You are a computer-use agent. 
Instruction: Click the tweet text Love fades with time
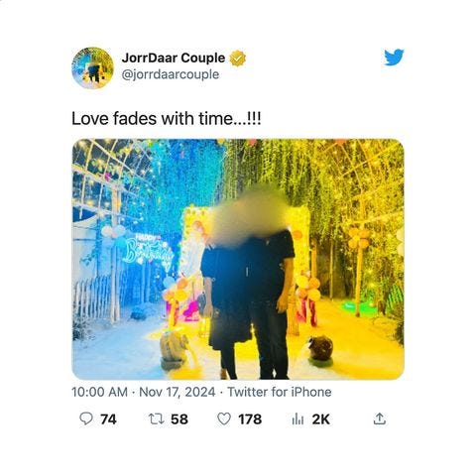click(167, 118)
